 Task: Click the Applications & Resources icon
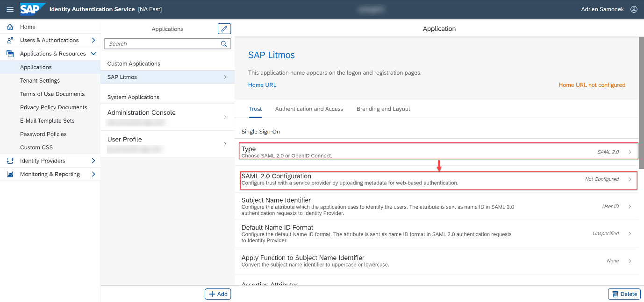[x=10, y=54]
